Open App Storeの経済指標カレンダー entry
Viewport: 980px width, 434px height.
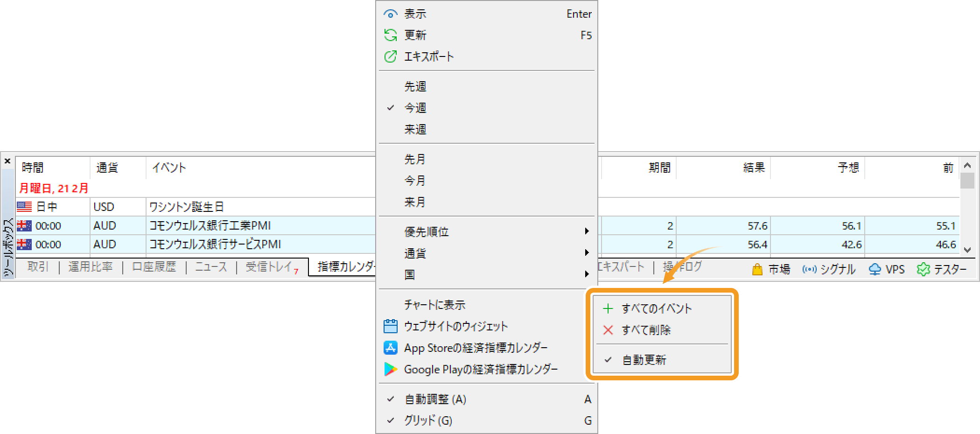(482, 348)
